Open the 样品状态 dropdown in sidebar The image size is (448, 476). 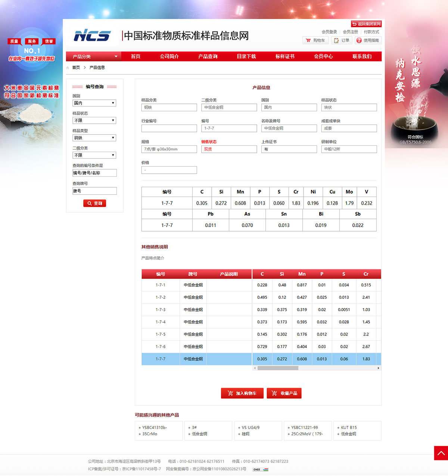coord(94,121)
